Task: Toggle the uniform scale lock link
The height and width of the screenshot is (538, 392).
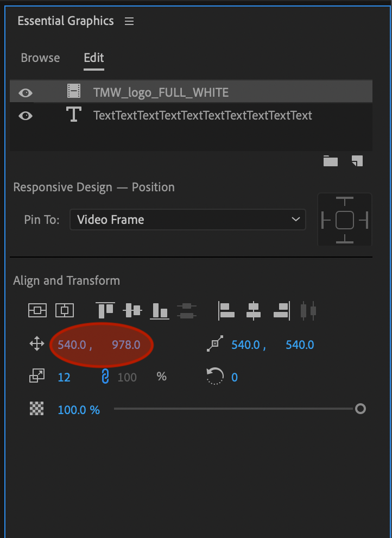Action: [x=105, y=377]
